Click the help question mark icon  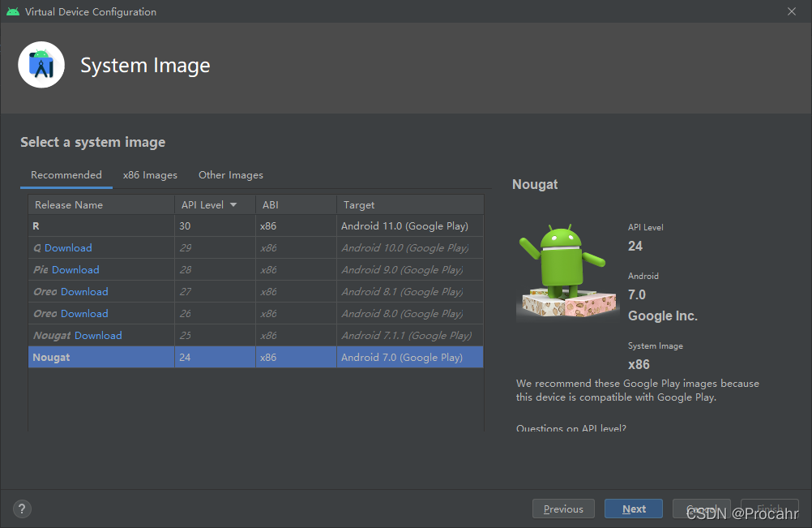22,509
